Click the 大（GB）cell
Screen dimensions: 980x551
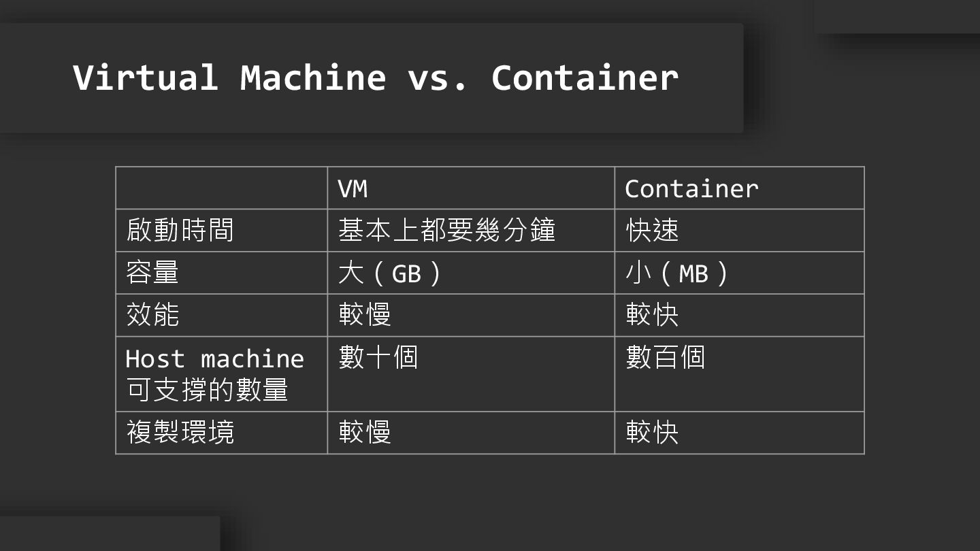point(391,273)
